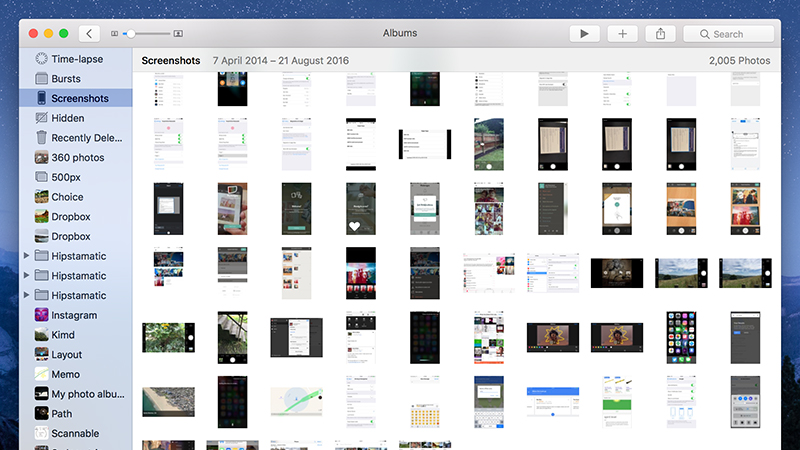This screenshot has width=800, height=450.
Task: Click the Instagram album purple icon
Action: tap(41, 315)
